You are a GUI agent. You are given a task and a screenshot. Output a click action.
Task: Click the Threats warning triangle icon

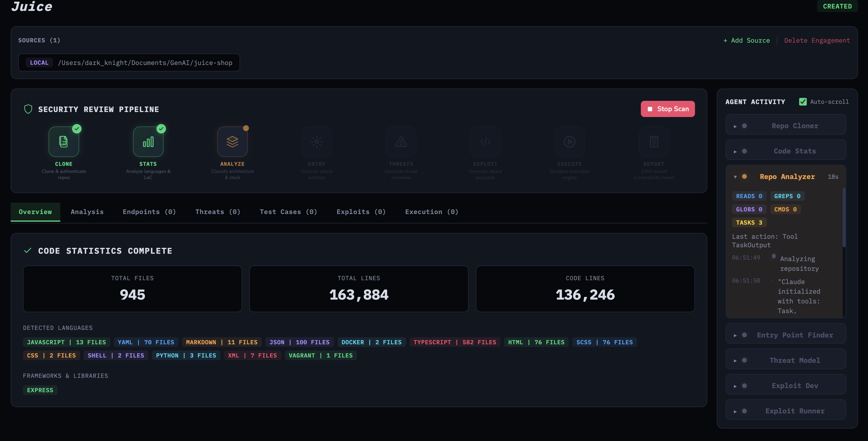click(x=401, y=142)
